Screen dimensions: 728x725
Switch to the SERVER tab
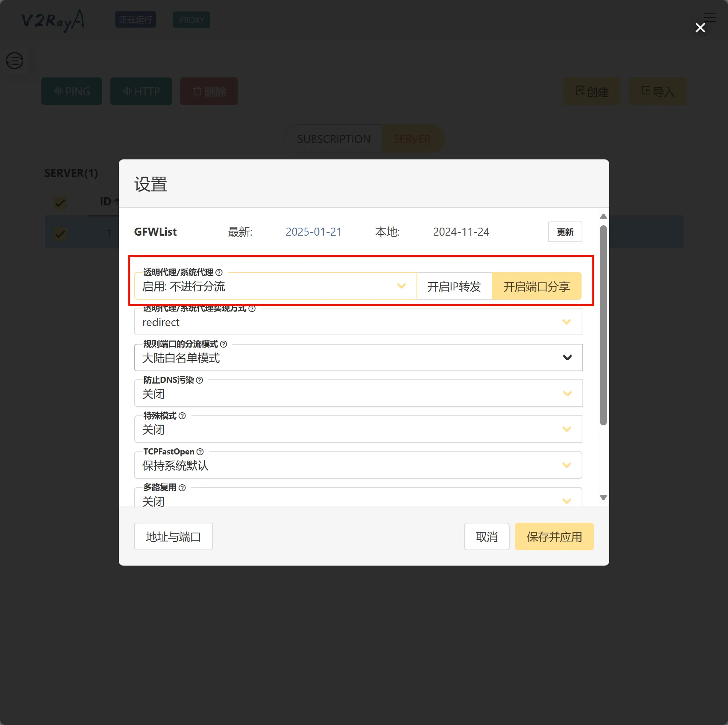click(412, 139)
